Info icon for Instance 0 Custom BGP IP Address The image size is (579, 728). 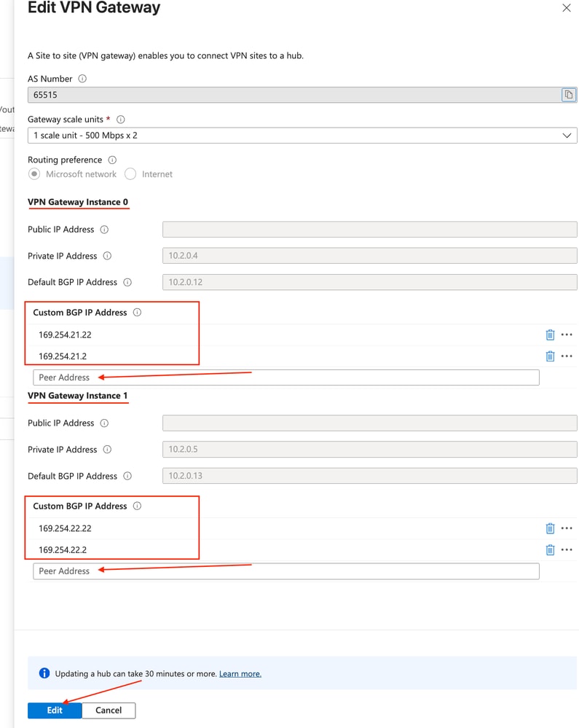pos(138,313)
